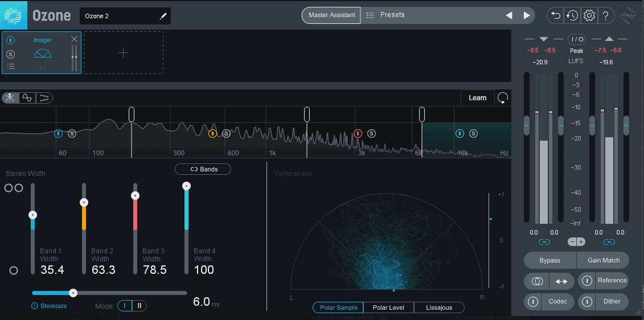
Task: Solo Band 3 in spectrum
Action: pos(371,133)
